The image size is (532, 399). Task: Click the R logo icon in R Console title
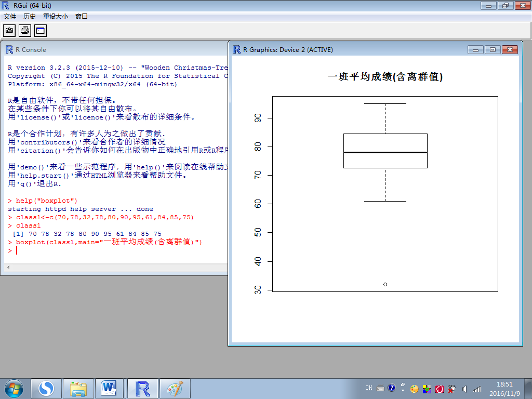point(9,49)
